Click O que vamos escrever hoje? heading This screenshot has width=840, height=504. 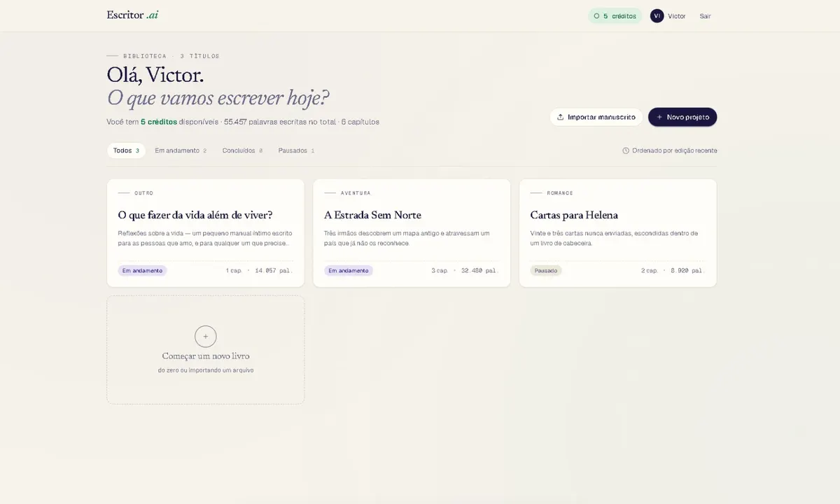(218, 98)
